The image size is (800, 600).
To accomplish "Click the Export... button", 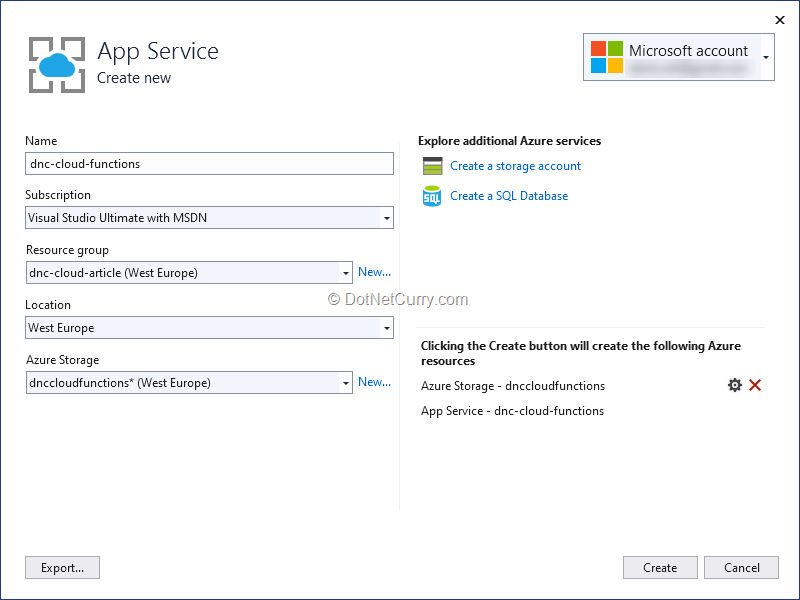I will click(62, 567).
